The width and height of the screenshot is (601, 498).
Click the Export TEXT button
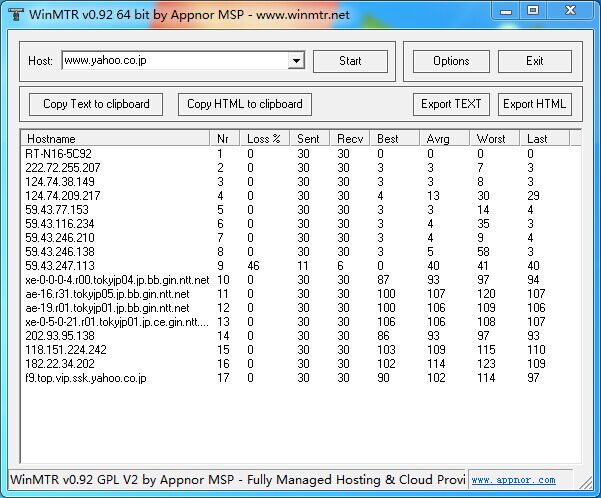pyautogui.click(x=451, y=104)
